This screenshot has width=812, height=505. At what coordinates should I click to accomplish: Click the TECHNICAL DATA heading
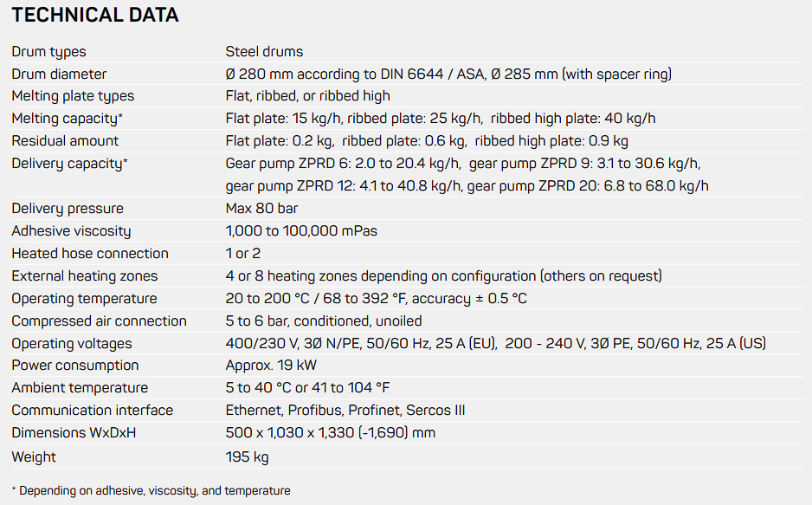click(95, 15)
